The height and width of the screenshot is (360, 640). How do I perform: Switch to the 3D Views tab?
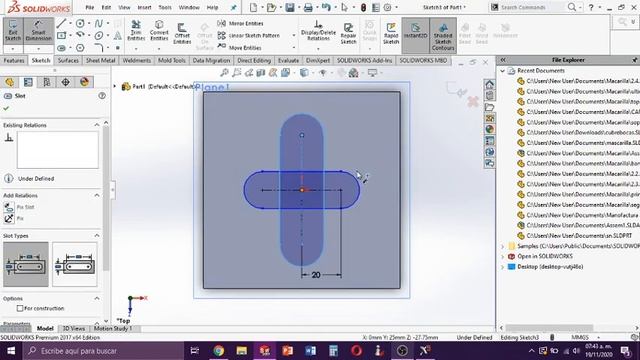pos(73,328)
